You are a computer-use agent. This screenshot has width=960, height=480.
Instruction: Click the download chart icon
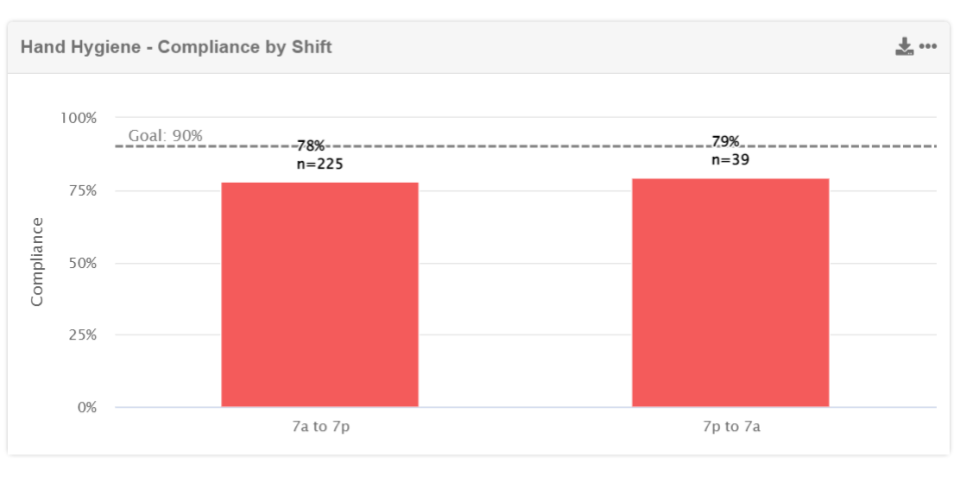coord(904,47)
